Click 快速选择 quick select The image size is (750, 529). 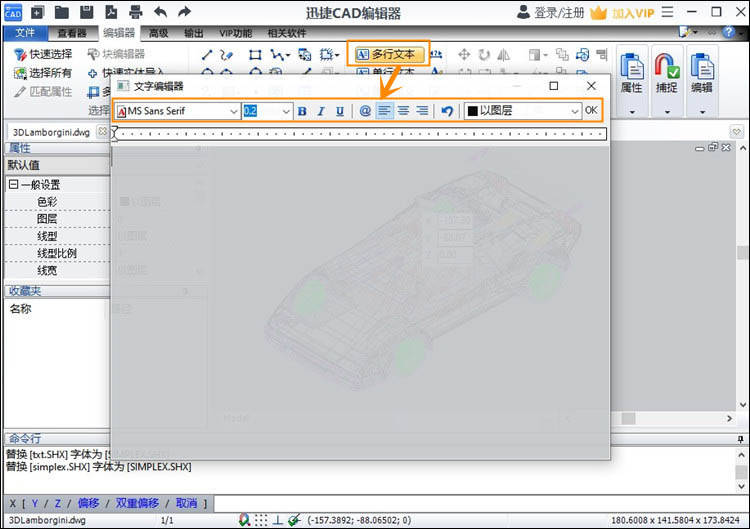[43, 54]
